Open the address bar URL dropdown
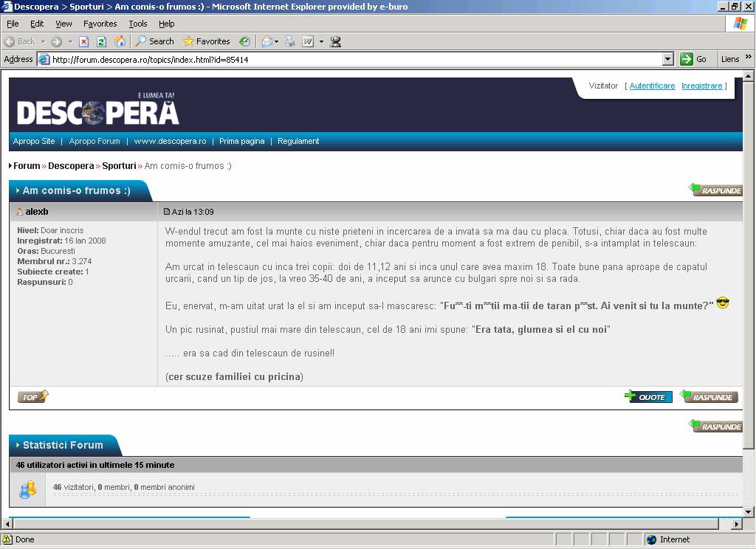The image size is (756, 549). 668,59
